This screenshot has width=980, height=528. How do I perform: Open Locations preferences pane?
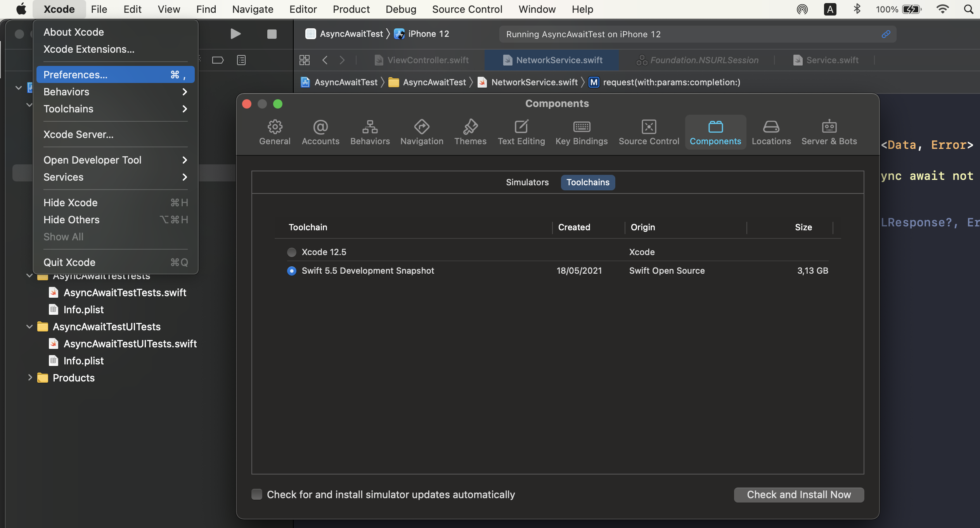click(771, 132)
